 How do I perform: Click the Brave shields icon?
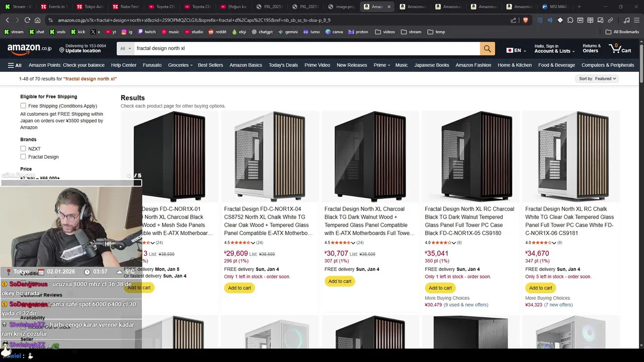coord(525,20)
